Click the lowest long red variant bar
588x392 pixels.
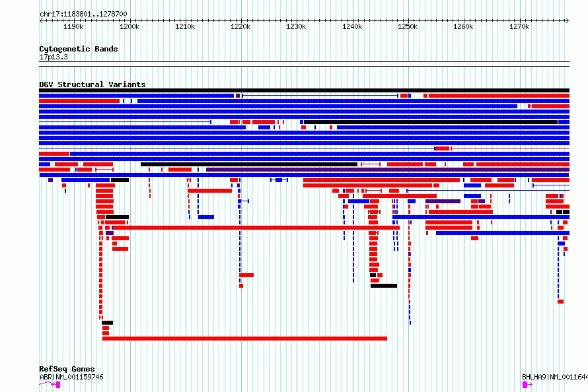pyautogui.click(x=244, y=339)
